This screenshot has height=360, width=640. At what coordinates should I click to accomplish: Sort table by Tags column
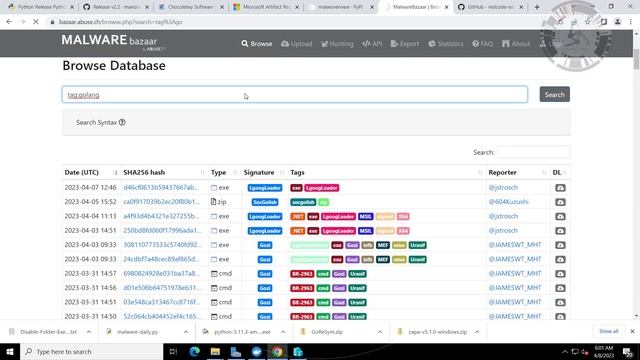[387, 173]
